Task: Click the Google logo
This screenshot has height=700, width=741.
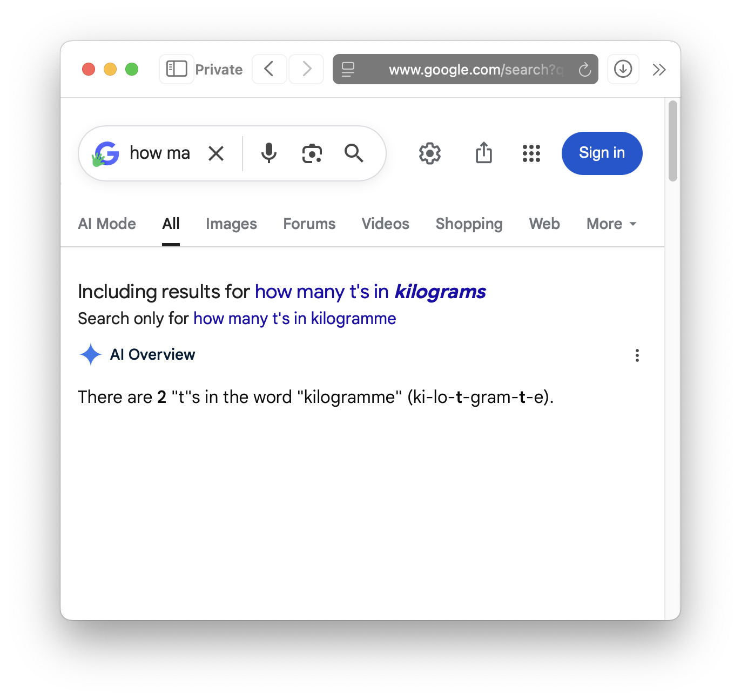Action: click(106, 153)
